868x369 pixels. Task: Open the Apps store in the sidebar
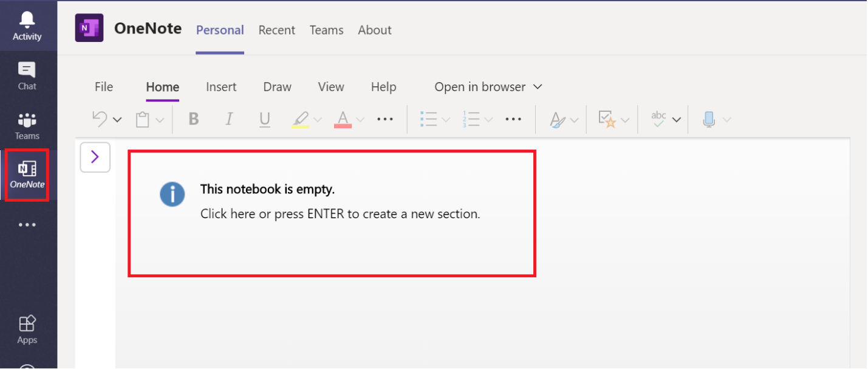[27, 330]
